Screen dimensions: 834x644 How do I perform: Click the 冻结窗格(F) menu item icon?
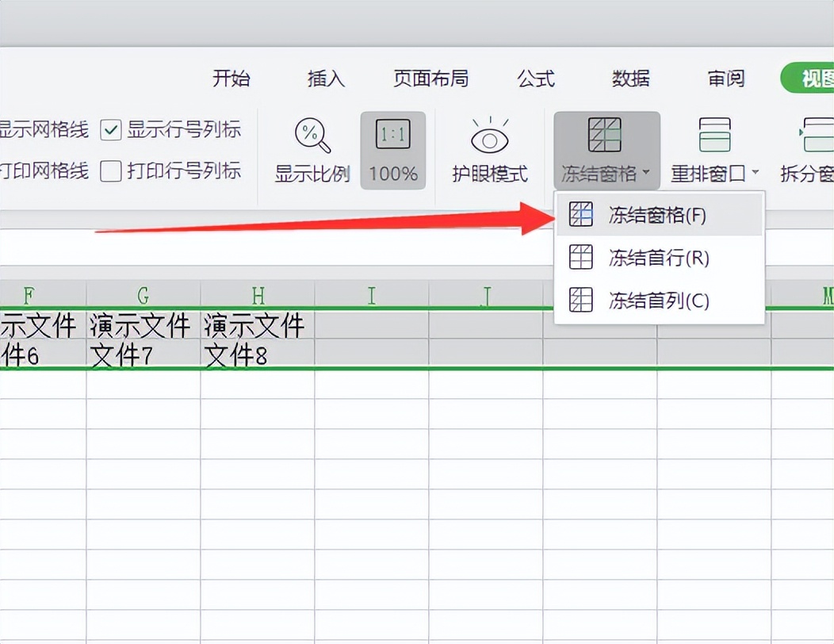tap(581, 214)
